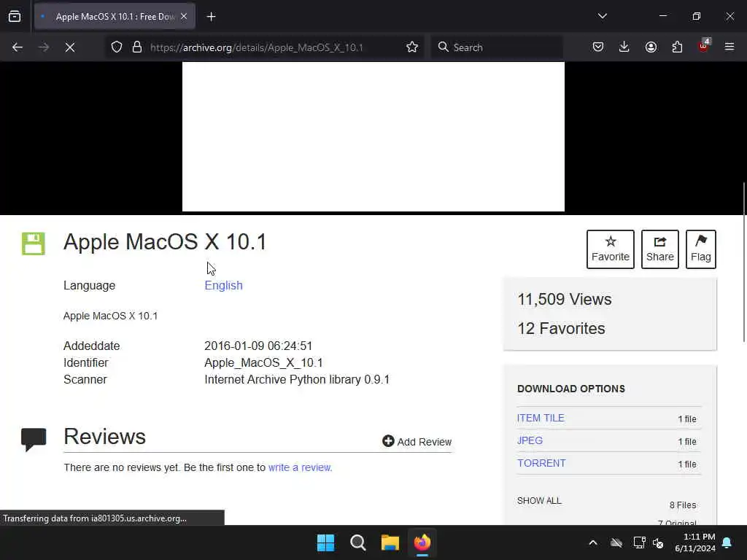Share this archive item
This screenshot has width=747, height=560.
(659, 249)
